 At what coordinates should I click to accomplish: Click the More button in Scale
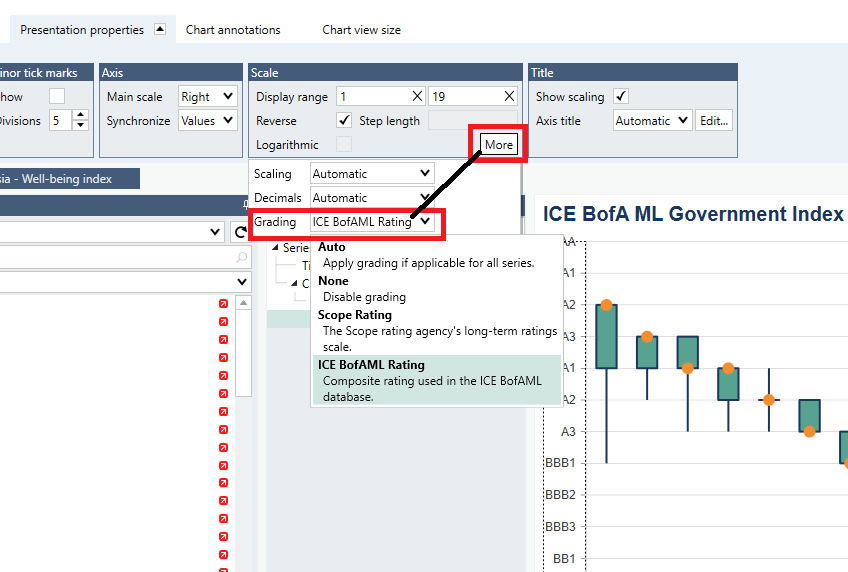point(499,144)
